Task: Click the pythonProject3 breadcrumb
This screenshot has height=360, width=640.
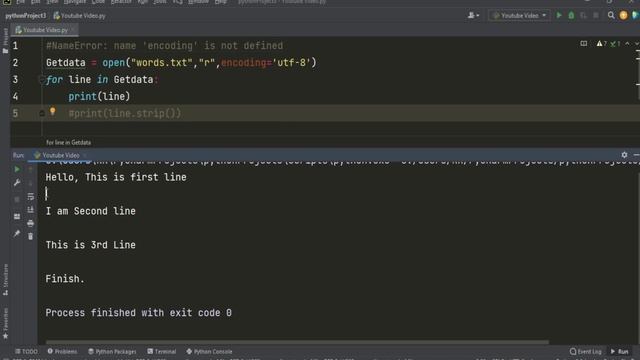Action: pos(25,16)
